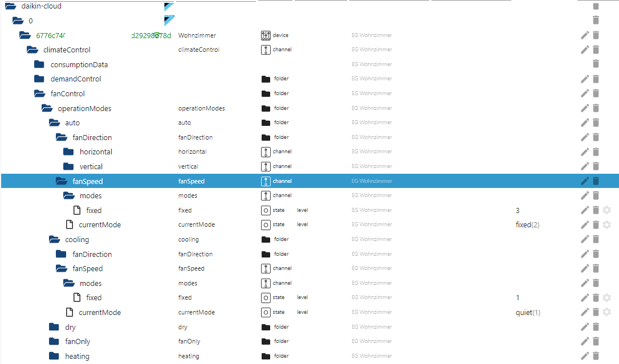Expand the heating mode folder
Viewport: 619px width, 364px height.
(x=54, y=355)
